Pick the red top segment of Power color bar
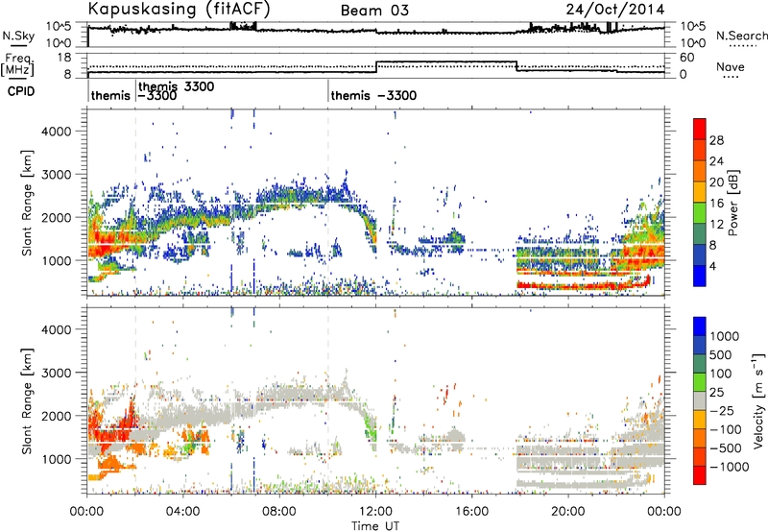 [x=700, y=130]
